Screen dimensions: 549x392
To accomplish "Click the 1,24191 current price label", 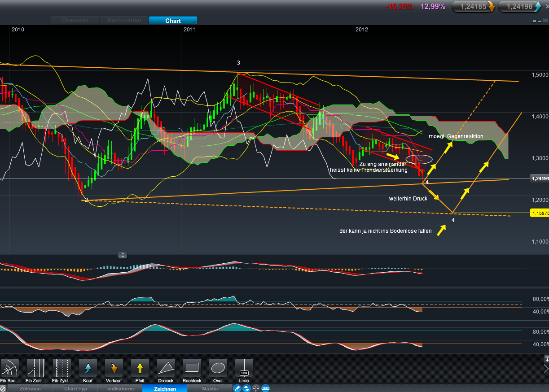I will click(x=539, y=178).
